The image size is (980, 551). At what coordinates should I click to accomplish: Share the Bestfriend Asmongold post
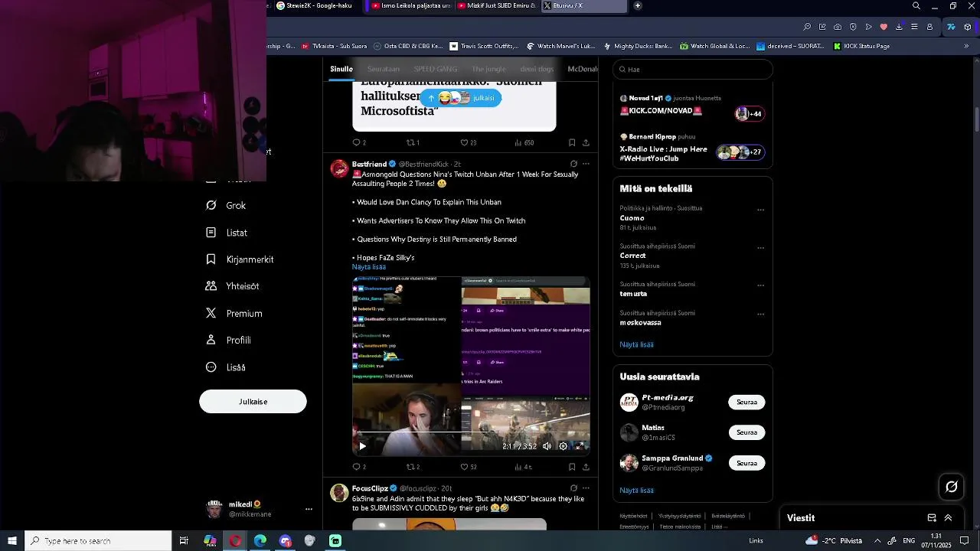coord(586,467)
